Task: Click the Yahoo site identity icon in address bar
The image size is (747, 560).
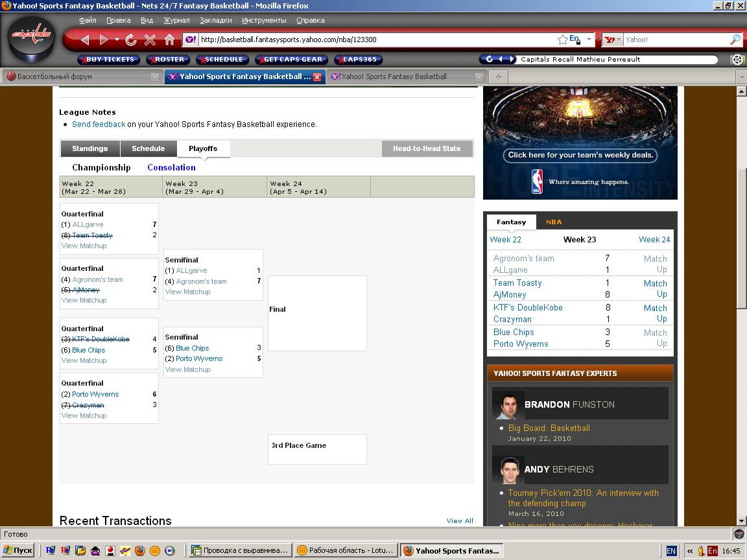Action: [x=191, y=40]
